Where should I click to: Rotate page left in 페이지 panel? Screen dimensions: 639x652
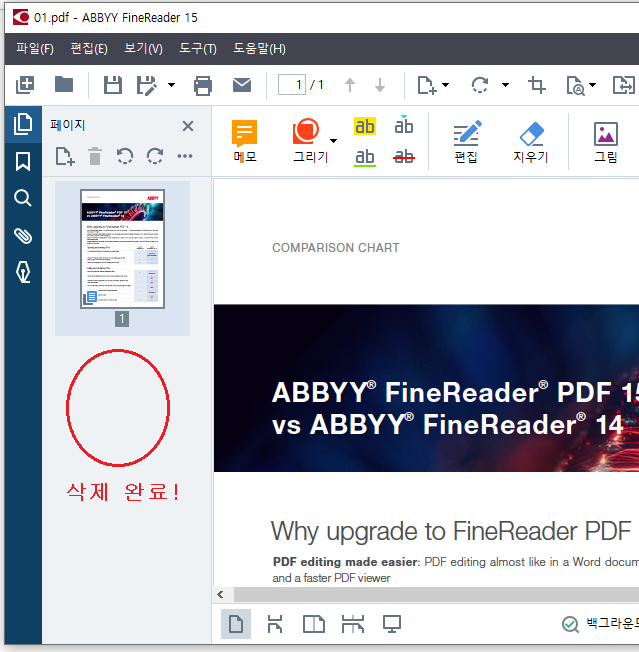125,156
